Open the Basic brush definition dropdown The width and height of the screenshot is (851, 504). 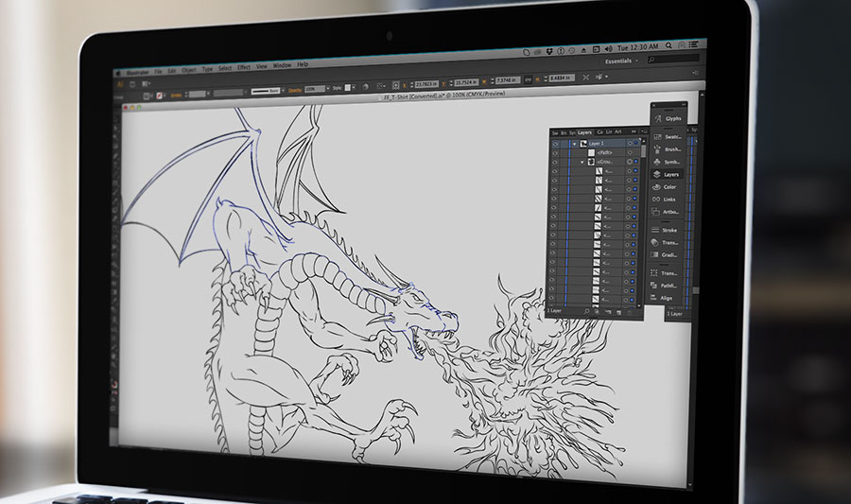pos(284,91)
